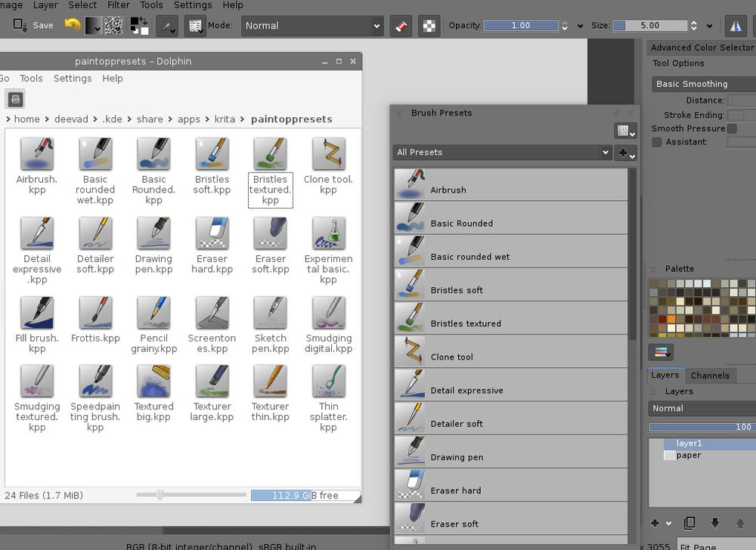The image size is (756, 550).
Task: Expand the All Presets filter dropdown
Action: click(502, 153)
